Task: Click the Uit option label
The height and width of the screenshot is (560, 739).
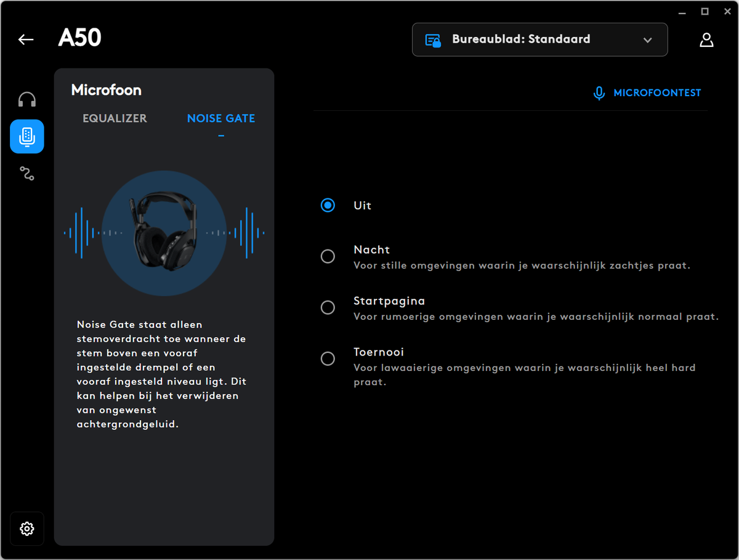Action: [x=362, y=206]
